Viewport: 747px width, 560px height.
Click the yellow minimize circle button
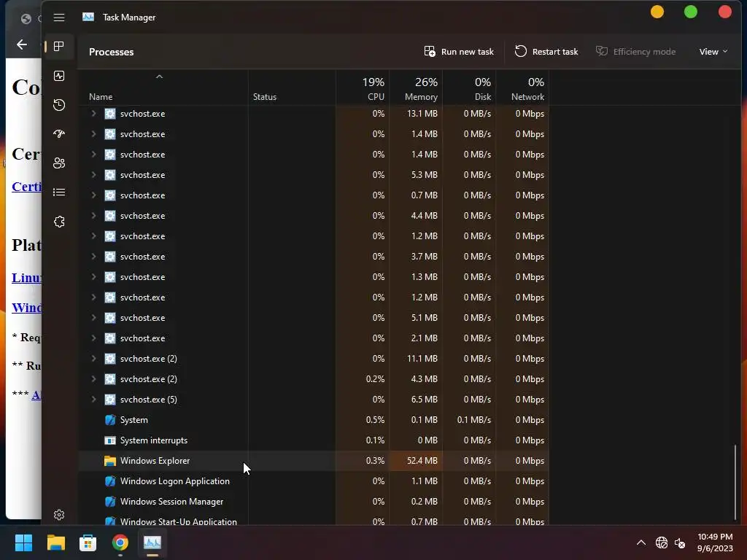[x=657, y=12]
